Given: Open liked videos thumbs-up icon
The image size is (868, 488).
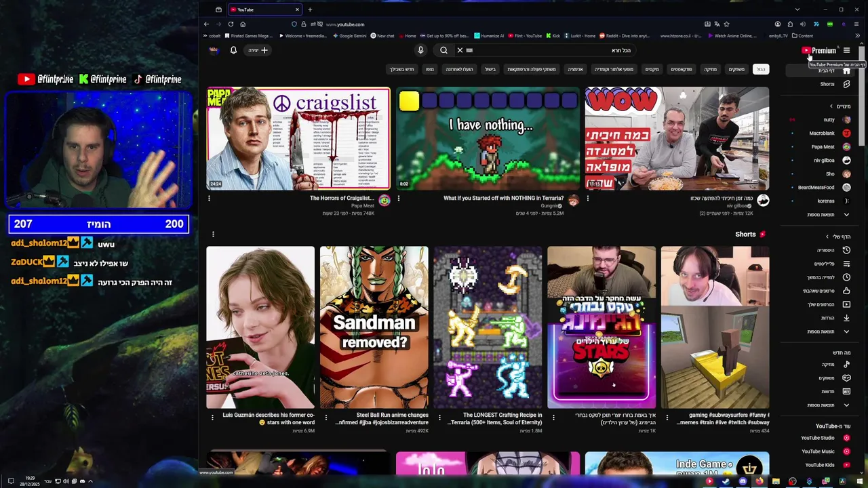Looking at the screenshot, I should [x=846, y=291].
